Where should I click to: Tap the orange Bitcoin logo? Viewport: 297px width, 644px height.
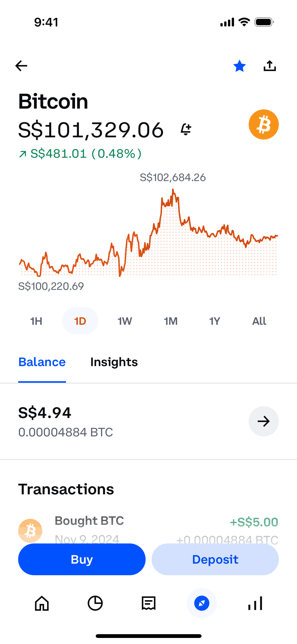click(263, 124)
